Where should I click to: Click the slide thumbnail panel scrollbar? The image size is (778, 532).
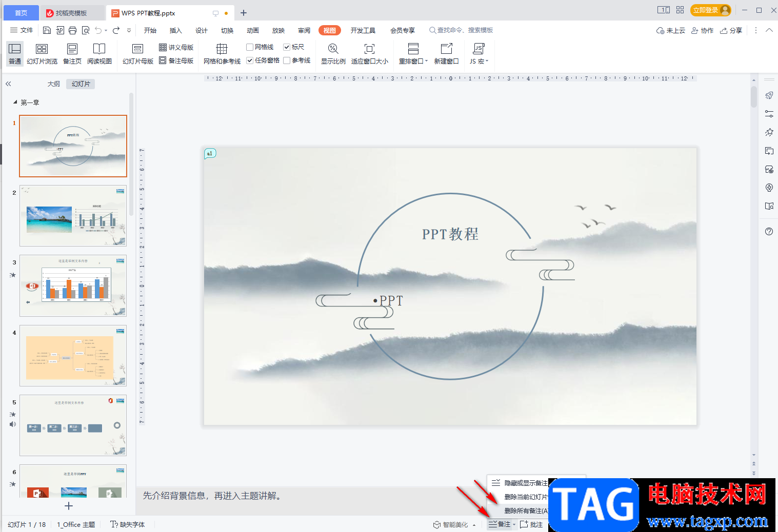point(131,154)
